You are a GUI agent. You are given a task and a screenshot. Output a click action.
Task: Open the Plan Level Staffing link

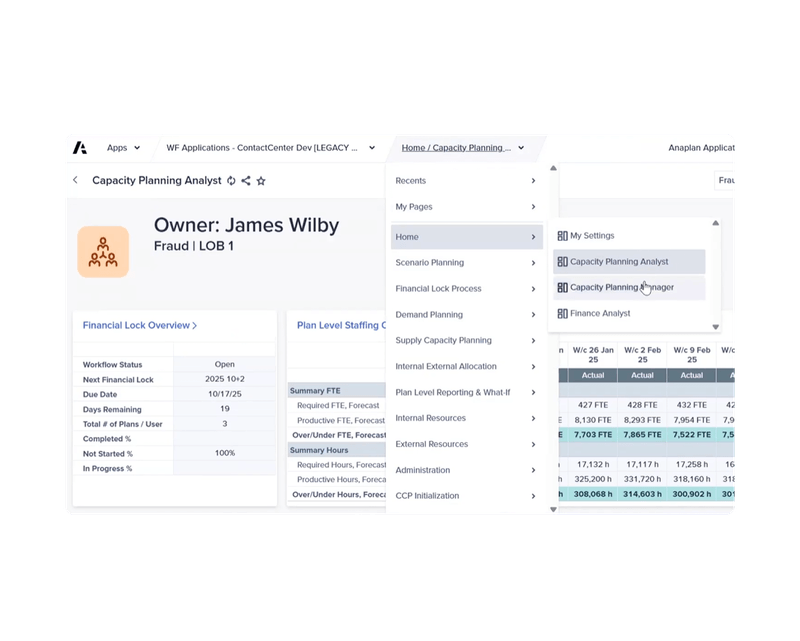(341, 325)
